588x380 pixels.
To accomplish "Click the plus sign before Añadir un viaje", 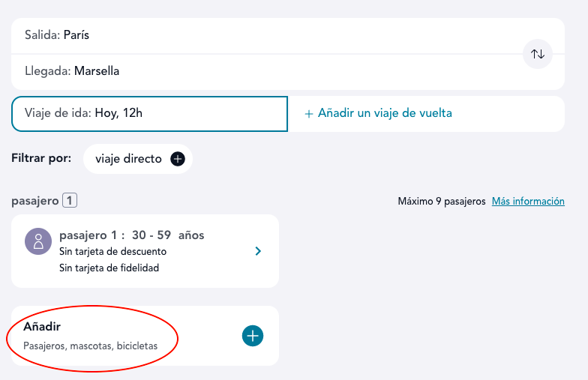I will tap(309, 114).
